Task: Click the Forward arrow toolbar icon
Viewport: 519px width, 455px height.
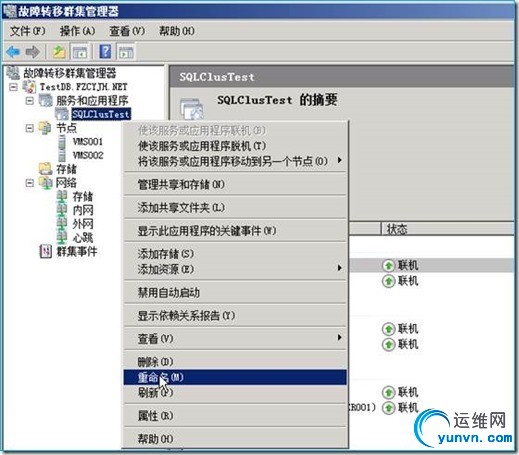Action: [x=33, y=52]
